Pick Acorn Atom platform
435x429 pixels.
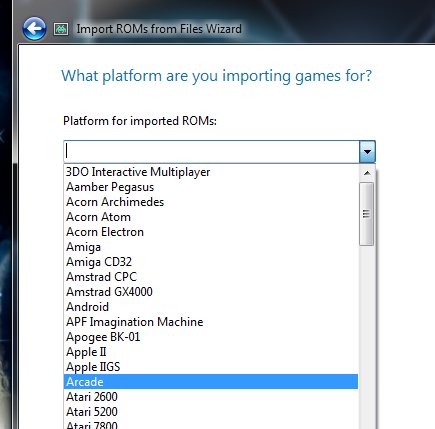pos(211,217)
